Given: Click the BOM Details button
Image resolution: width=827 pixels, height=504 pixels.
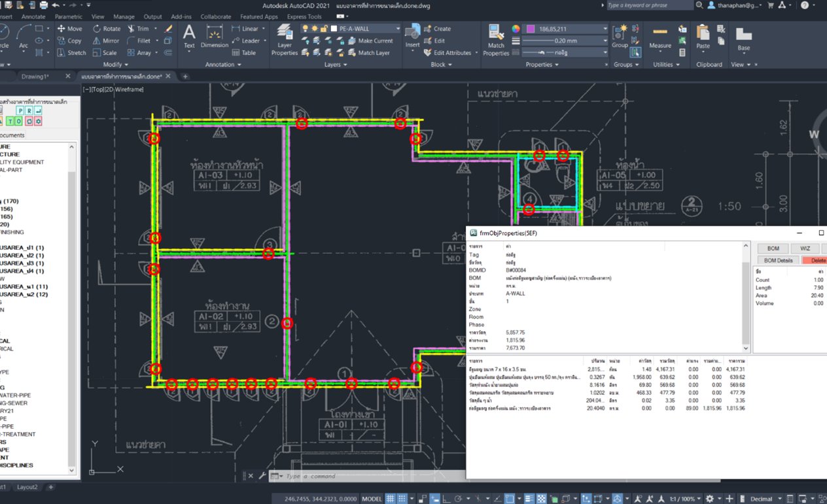Looking at the screenshot, I should [x=778, y=260].
